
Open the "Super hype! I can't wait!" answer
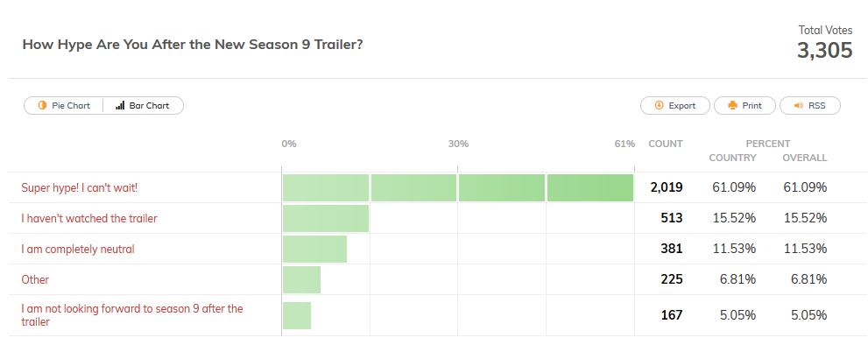click(x=79, y=187)
